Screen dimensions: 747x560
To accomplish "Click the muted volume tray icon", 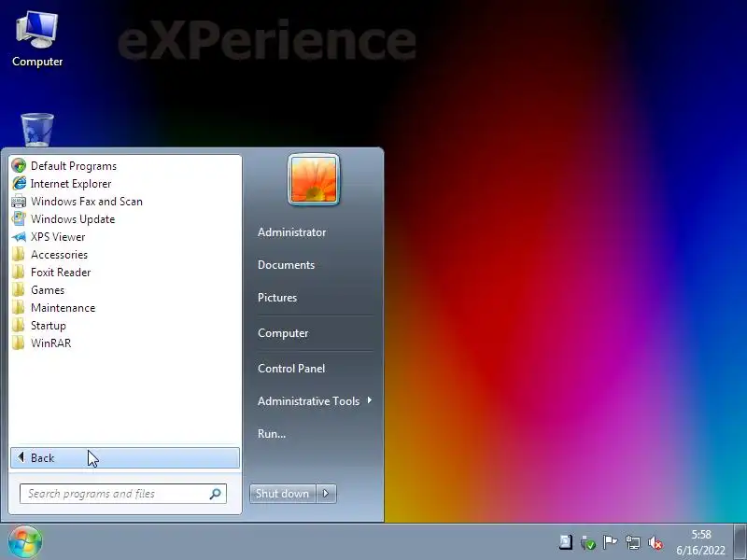I will tap(655, 542).
